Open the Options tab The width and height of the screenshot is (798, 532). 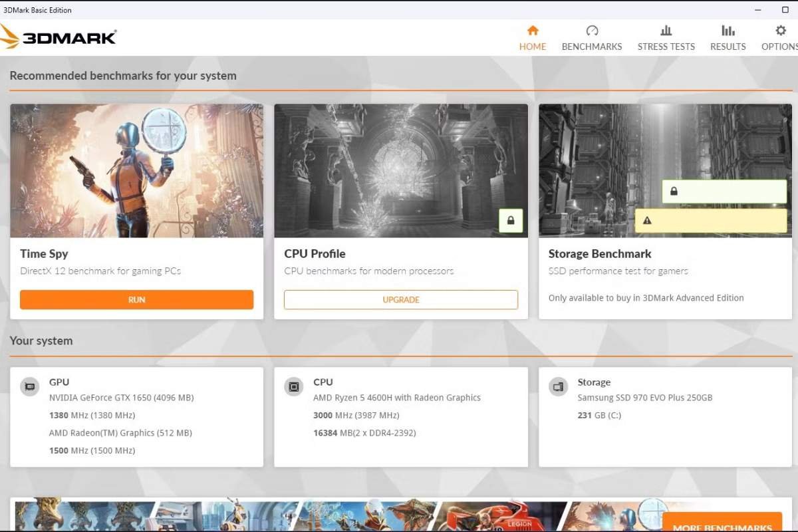coord(779,39)
